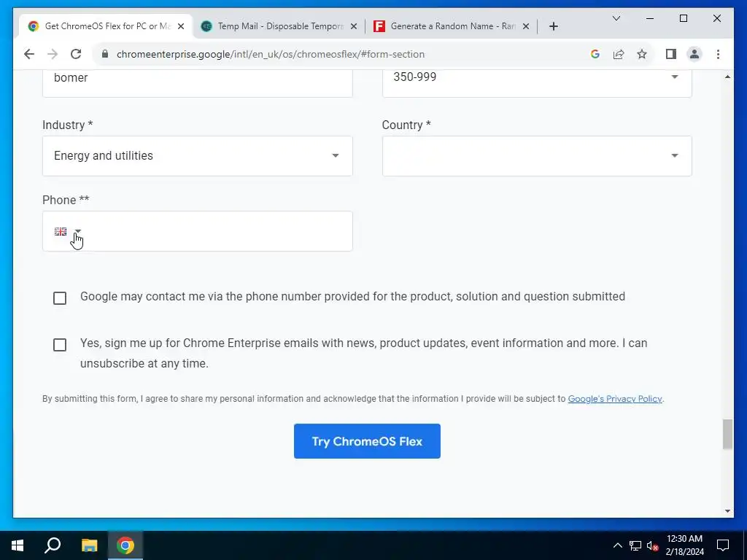Open the Chrome side panel
The width and height of the screenshot is (747, 560).
pyautogui.click(x=671, y=54)
